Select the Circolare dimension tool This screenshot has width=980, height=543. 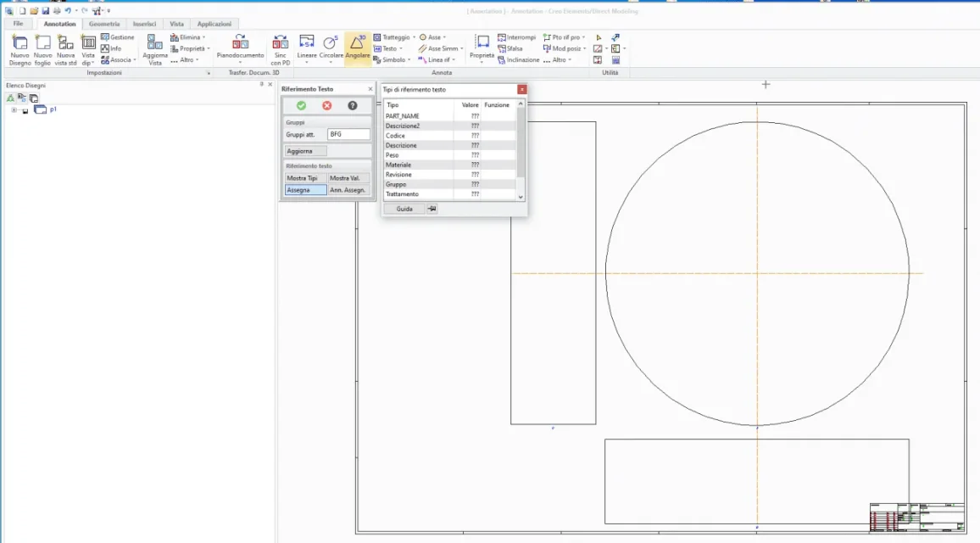331,49
